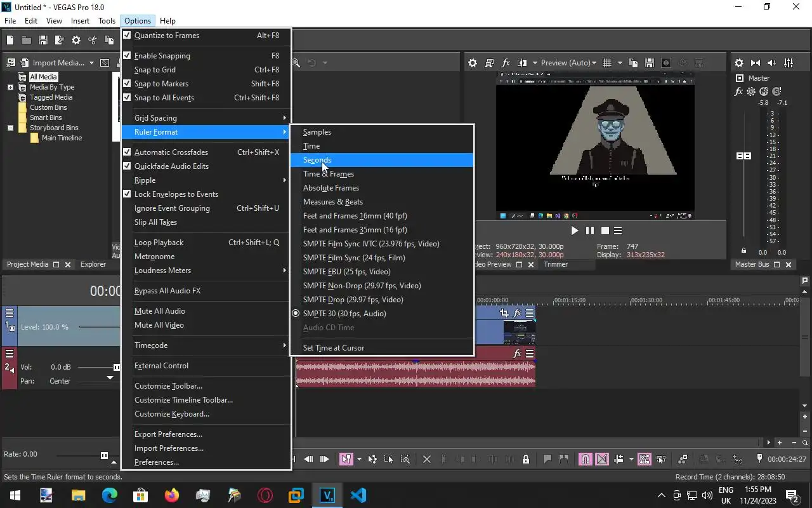Click Set Time at Cursor entry
812x508 pixels.
click(x=382, y=348)
